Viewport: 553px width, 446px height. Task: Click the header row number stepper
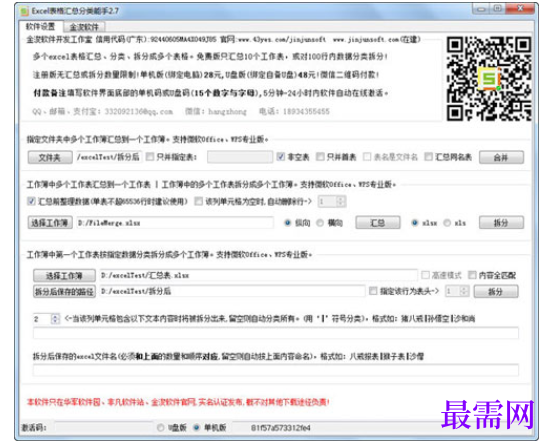click(x=457, y=291)
